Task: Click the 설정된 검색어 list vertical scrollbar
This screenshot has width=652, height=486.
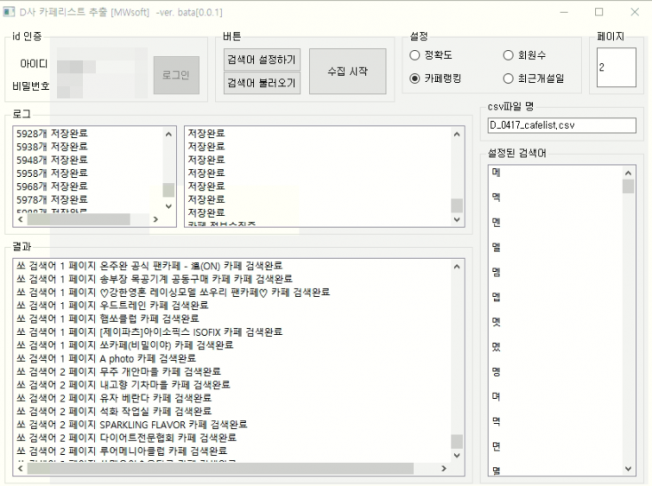Action: pyautogui.click(x=628, y=320)
